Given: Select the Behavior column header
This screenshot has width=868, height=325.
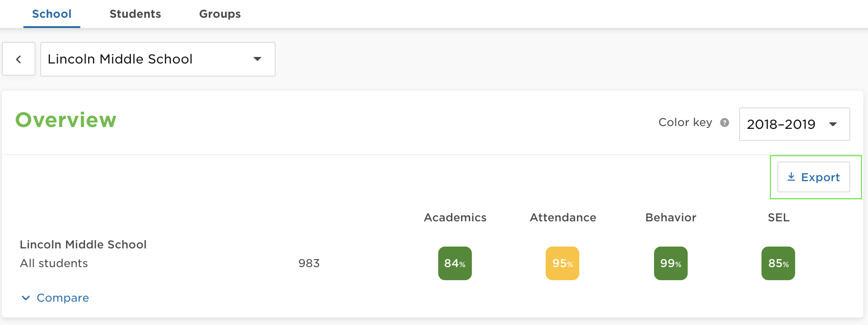Looking at the screenshot, I should (x=670, y=218).
